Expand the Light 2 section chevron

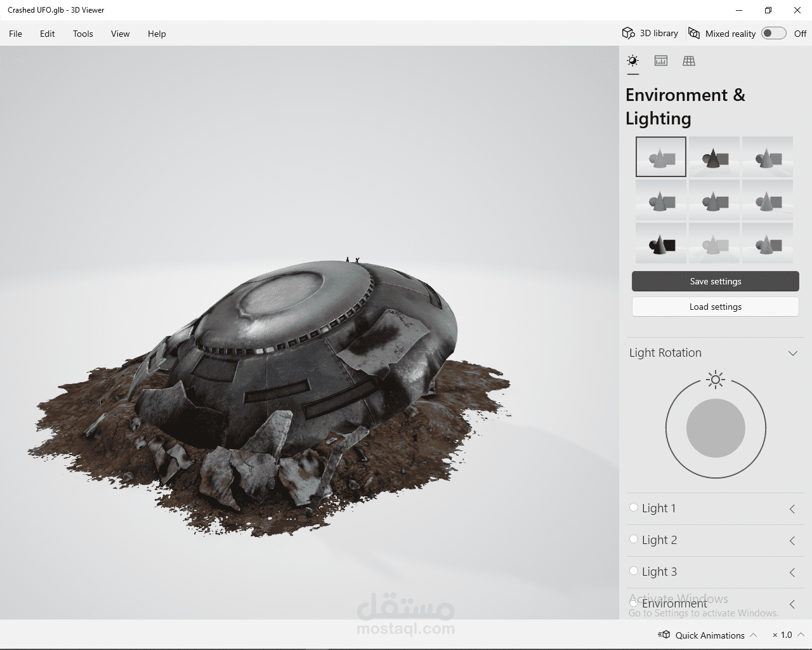(792, 541)
